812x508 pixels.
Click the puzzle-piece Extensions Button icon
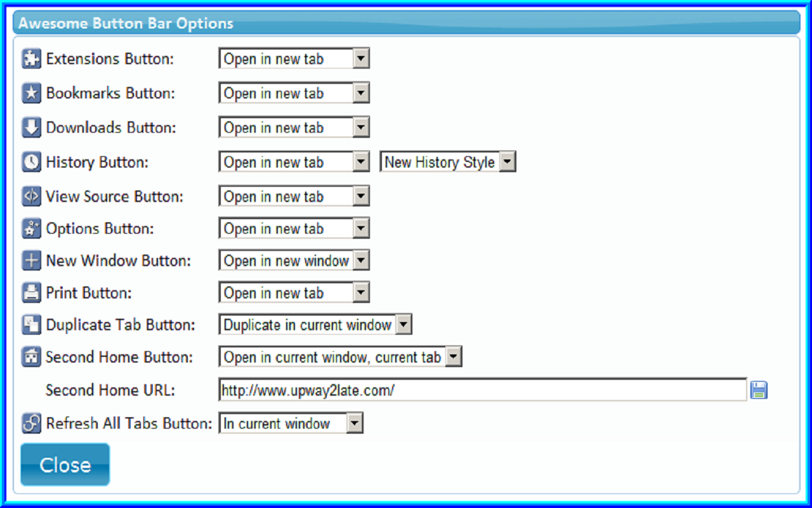click(30, 58)
